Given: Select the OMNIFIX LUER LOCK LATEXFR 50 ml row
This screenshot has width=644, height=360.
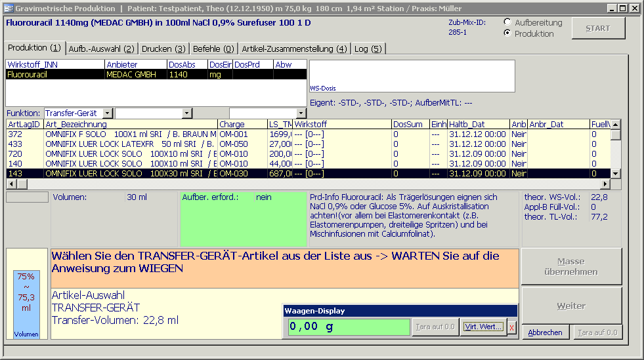Looking at the screenshot, I should (131, 144).
